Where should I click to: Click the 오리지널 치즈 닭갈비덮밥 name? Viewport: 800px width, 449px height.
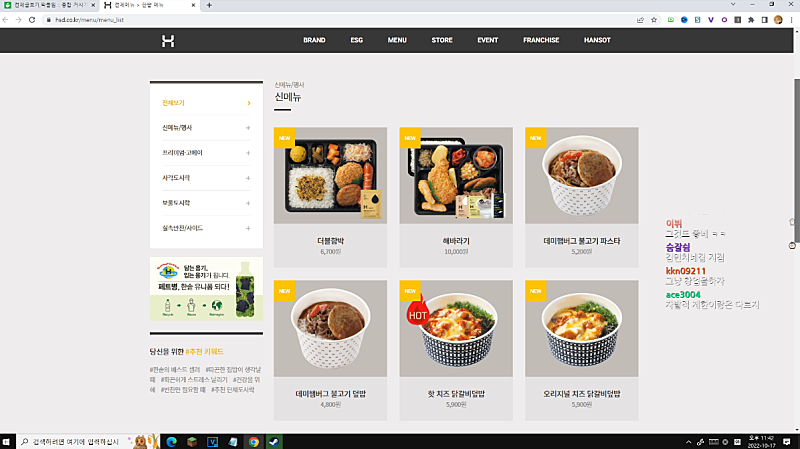point(582,394)
